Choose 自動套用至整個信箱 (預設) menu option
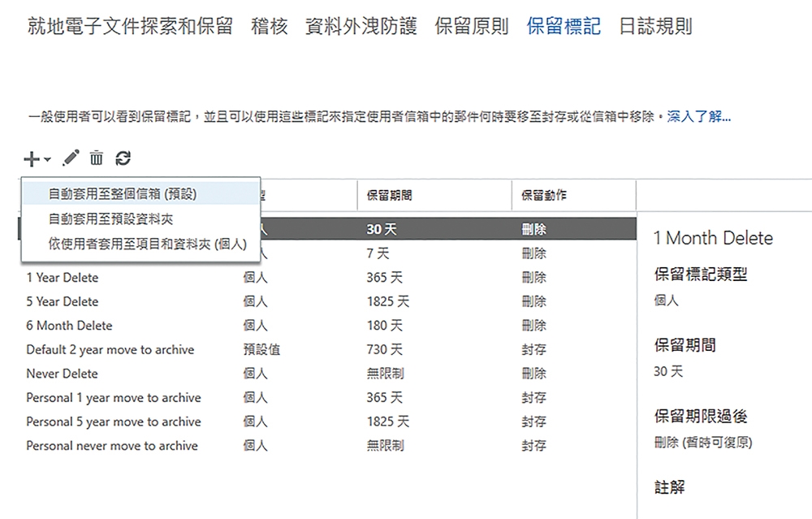Viewport: 812px width, 519px height. pyautogui.click(x=123, y=194)
